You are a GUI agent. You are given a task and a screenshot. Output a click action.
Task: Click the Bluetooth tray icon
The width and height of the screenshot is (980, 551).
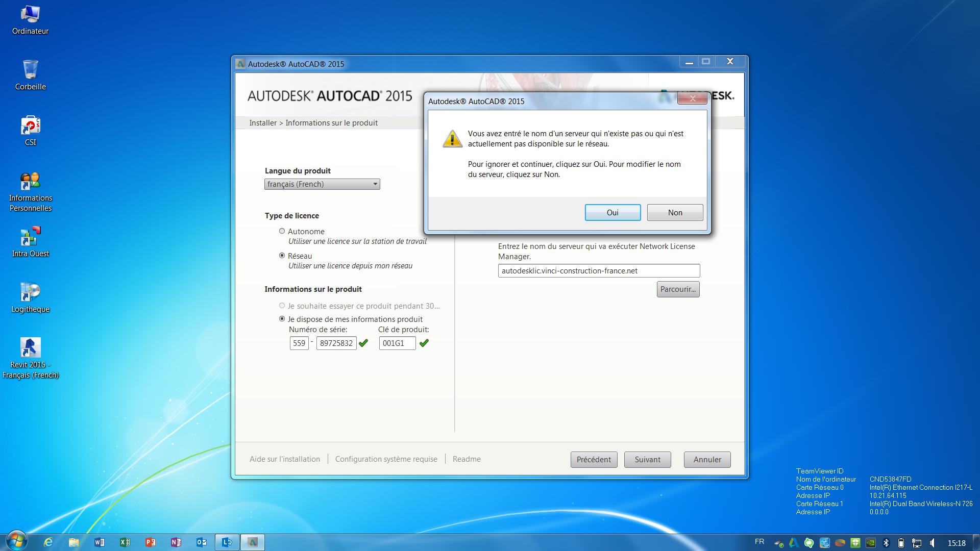point(886,543)
